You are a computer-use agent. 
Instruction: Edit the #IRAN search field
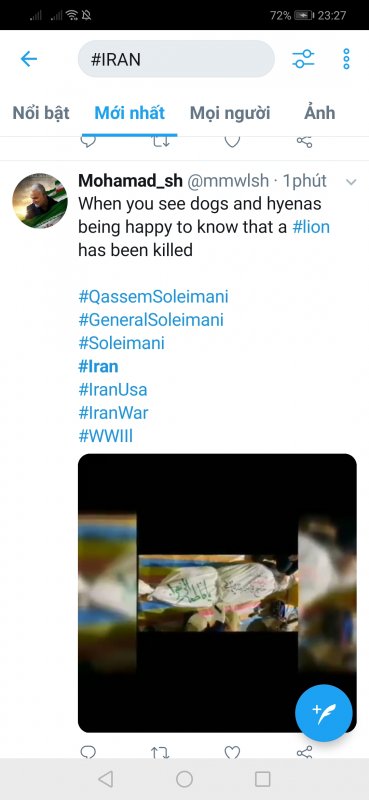(x=176, y=59)
